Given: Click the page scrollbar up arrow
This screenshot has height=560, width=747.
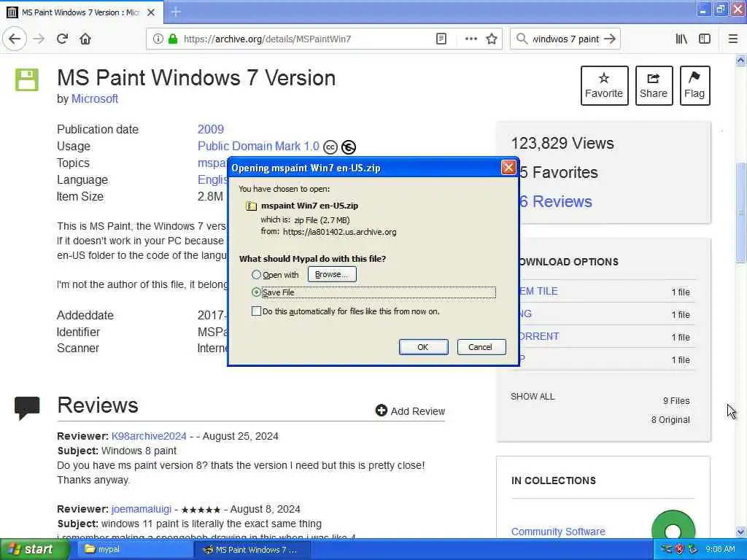Looking at the screenshot, I should pyautogui.click(x=740, y=60).
